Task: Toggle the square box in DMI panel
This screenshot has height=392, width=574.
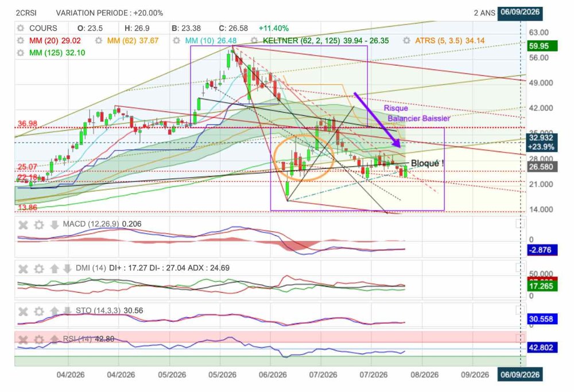Action: (x=520, y=267)
